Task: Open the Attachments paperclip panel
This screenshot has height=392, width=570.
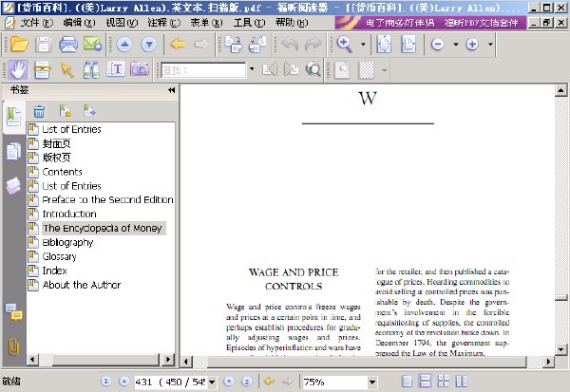Action: pos(13,345)
